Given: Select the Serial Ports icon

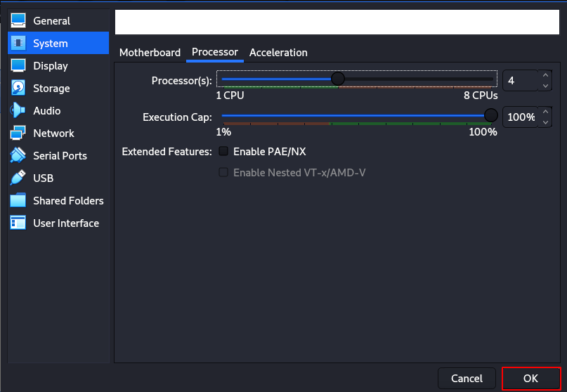Looking at the screenshot, I should click(x=18, y=155).
